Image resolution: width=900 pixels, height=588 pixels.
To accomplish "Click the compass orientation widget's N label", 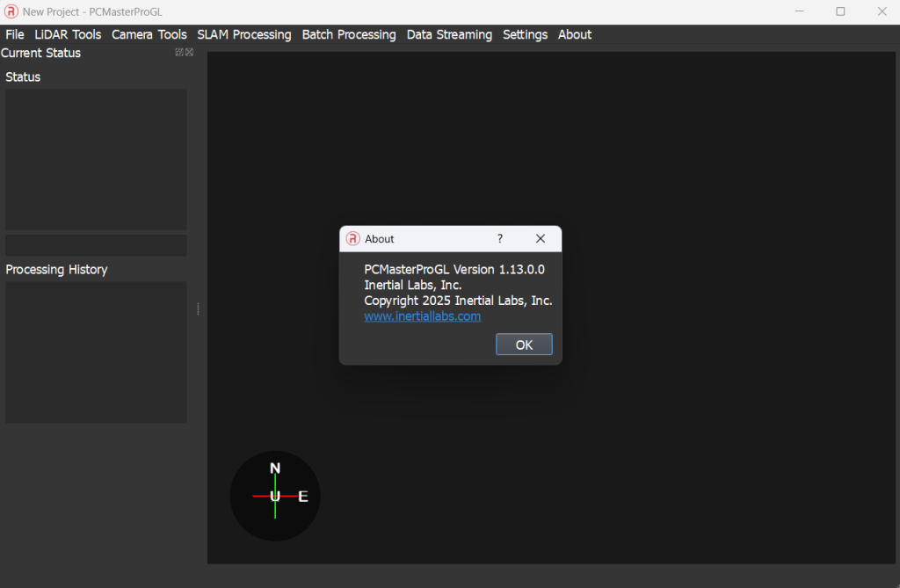I will [275, 468].
